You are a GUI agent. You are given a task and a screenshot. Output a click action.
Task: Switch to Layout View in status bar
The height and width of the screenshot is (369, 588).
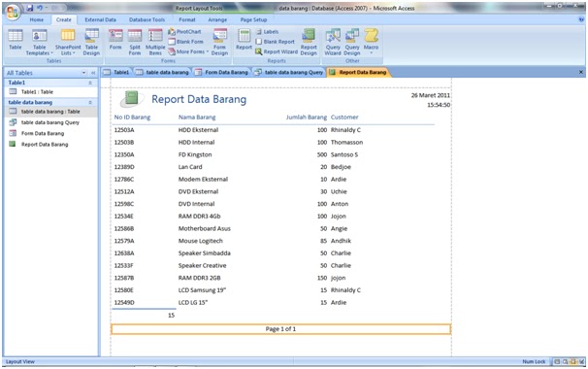tap(572, 361)
